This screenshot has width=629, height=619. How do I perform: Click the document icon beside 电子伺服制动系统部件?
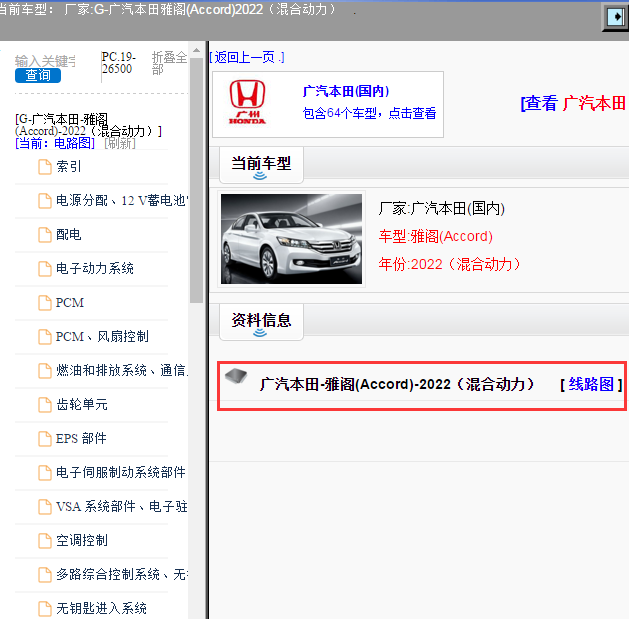(x=45, y=473)
